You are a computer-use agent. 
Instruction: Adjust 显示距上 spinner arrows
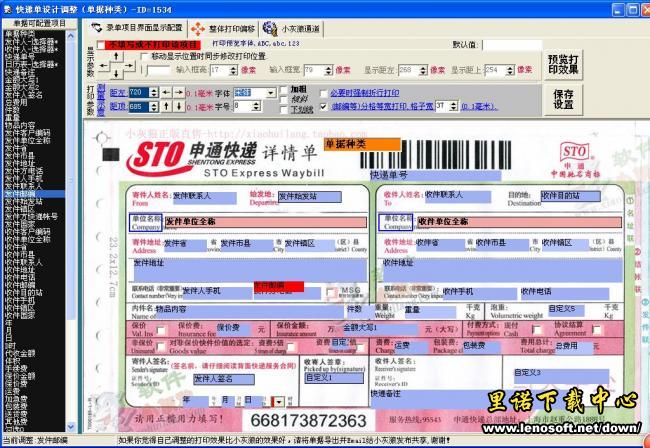point(510,70)
